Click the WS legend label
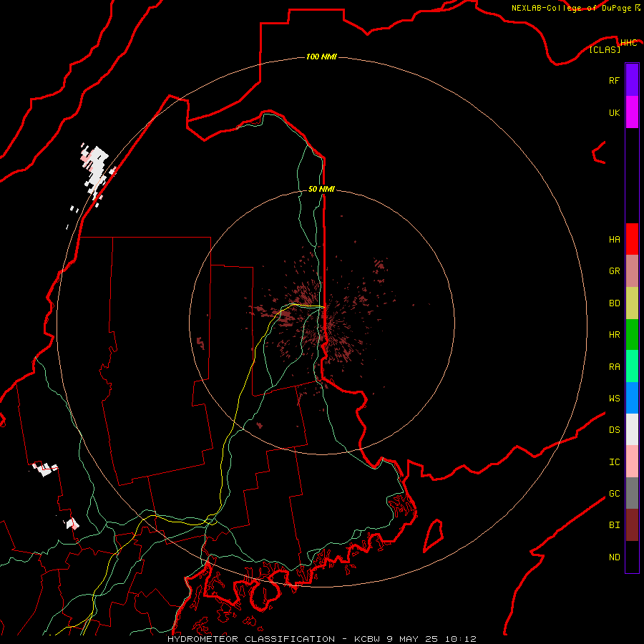Screen dimensions: 644x644 pyautogui.click(x=614, y=398)
